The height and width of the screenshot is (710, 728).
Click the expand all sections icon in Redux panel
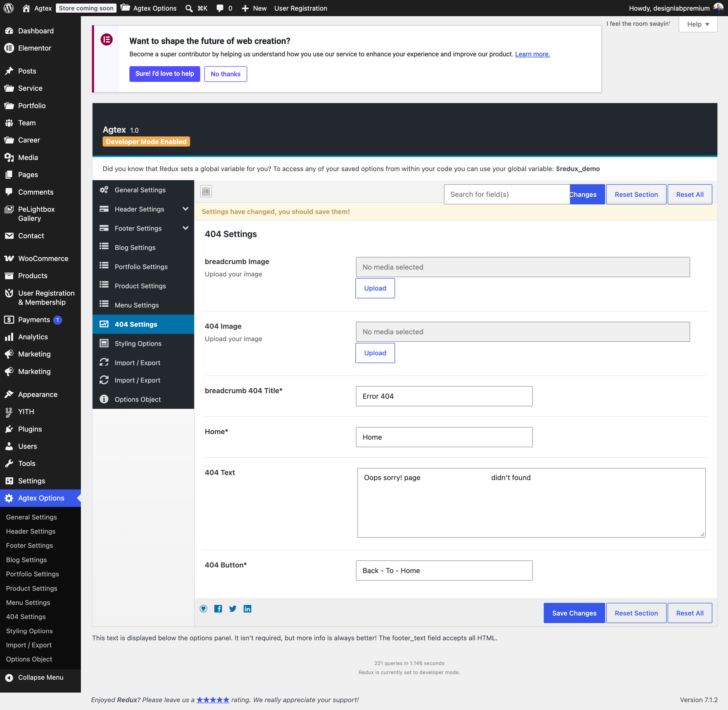pyautogui.click(x=206, y=191)
